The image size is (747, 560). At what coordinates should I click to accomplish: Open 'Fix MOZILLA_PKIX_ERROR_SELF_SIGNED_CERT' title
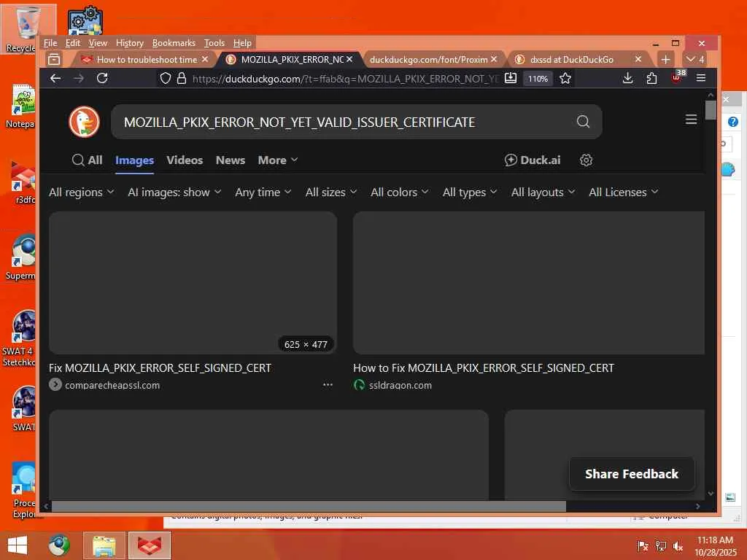[160, 368]
